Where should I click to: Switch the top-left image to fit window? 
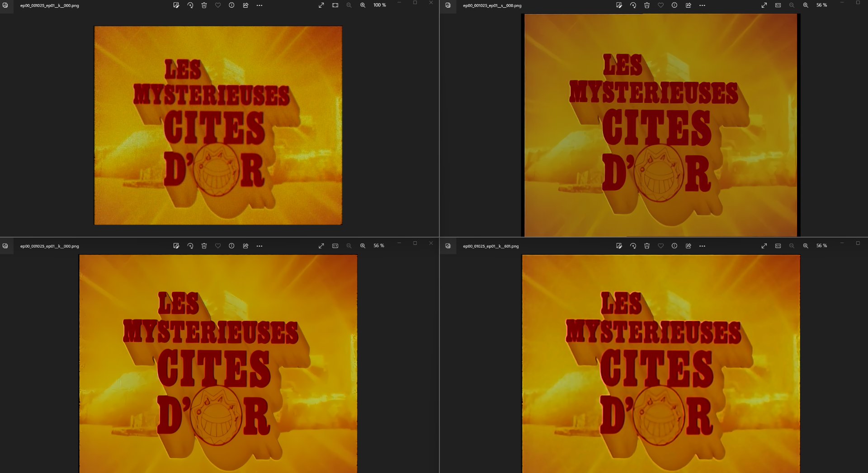pos(335,5)
